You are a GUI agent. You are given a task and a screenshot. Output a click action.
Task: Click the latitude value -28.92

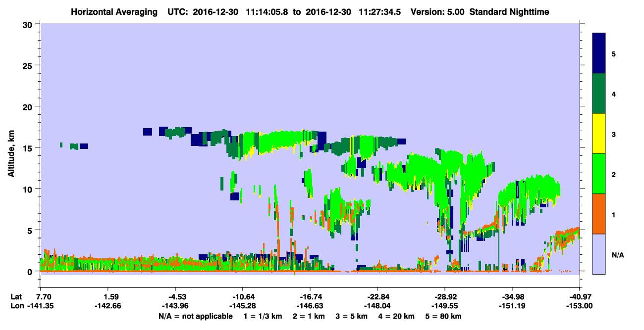(445, 297)
